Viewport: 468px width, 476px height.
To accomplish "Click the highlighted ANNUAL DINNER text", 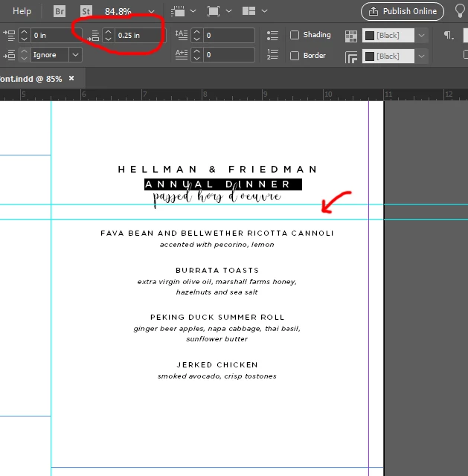I will point(223,184).
